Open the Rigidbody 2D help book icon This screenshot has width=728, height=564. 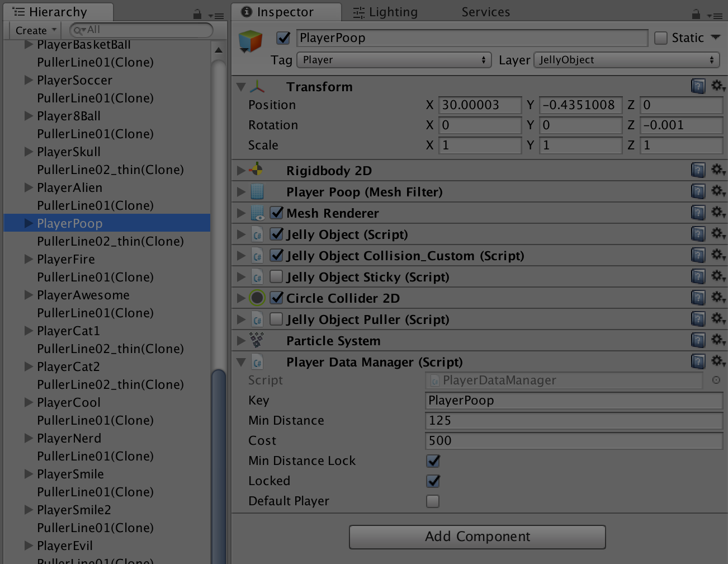point(698,170)
